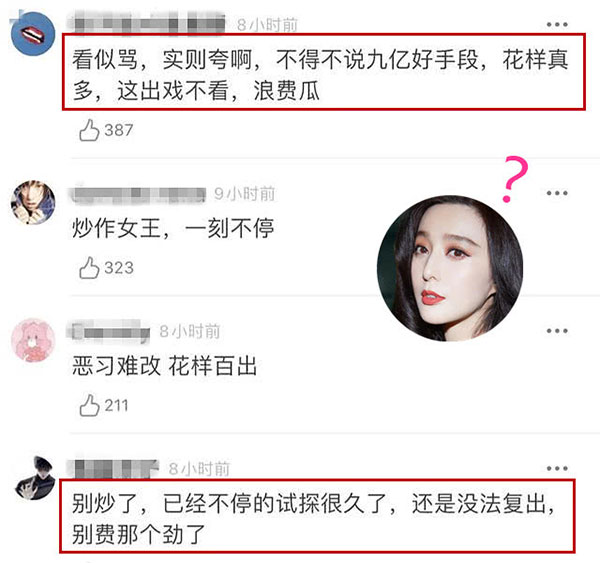
Task: Open the dark-hat avatar profile
Action: pos(34,478)
